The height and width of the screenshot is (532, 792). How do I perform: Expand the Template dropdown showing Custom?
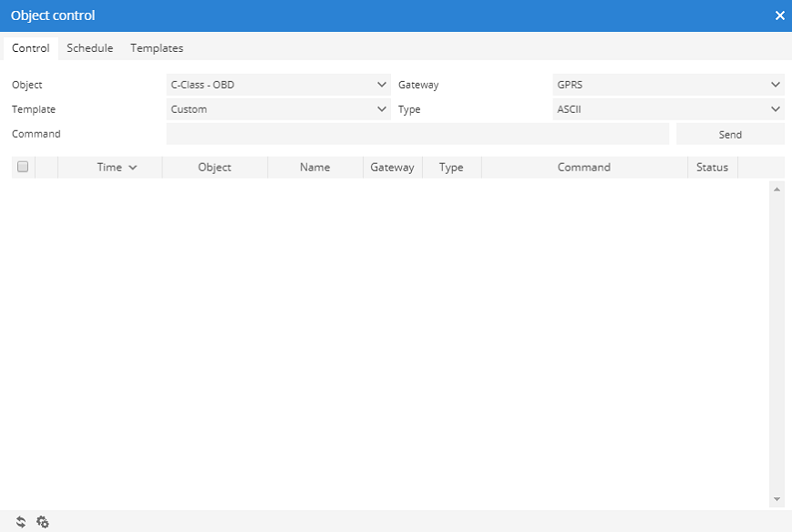[279, 109]
